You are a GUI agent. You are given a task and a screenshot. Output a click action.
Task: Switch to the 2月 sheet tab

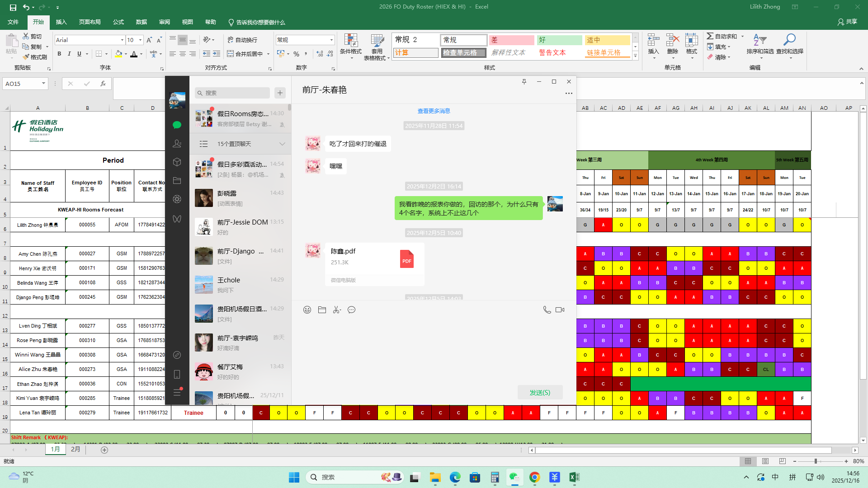(75, 449)
